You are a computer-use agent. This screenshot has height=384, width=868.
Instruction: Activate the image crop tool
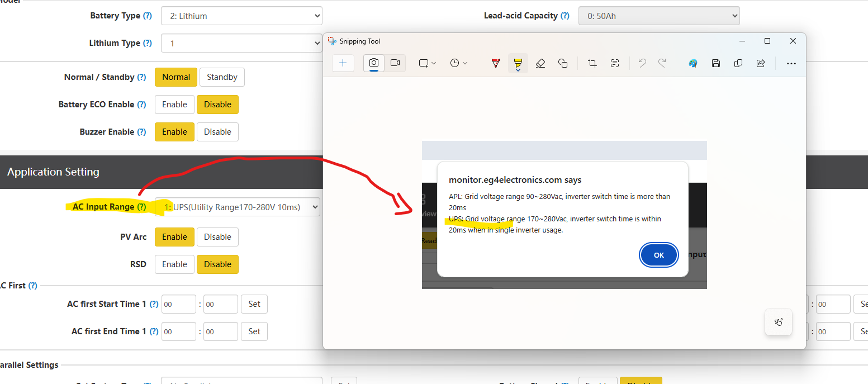click(x=592, y=63)
